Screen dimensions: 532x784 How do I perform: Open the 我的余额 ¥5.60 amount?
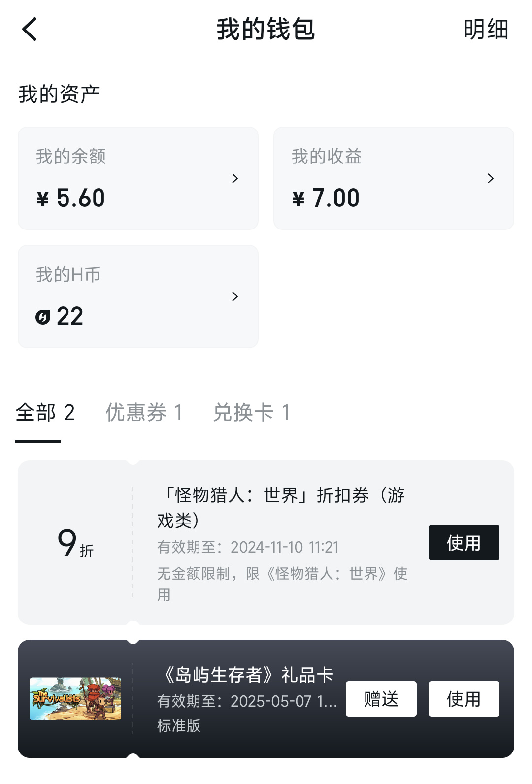[x=70, y=198]
